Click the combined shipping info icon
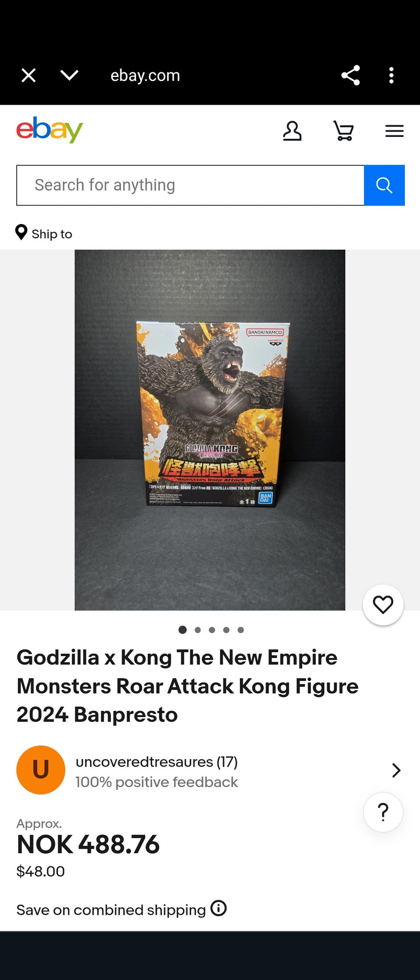 [x=218, y=908]
